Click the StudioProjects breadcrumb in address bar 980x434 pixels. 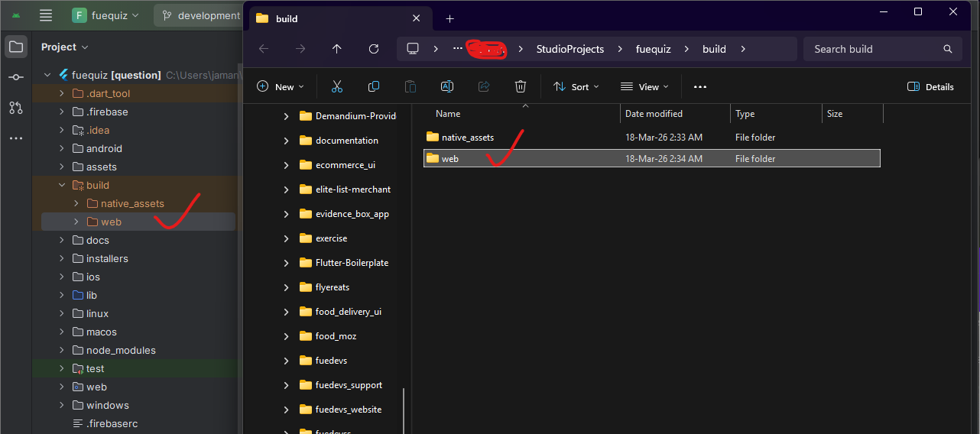tap(570, 49)
